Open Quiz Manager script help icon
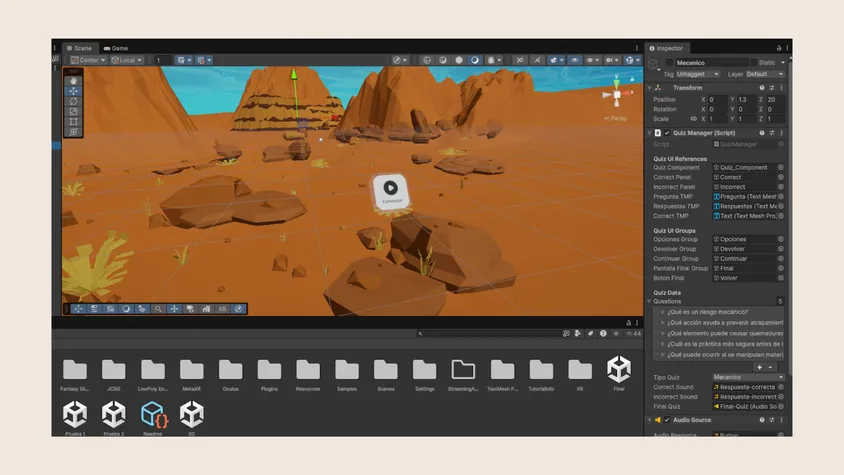 [762, 133]
